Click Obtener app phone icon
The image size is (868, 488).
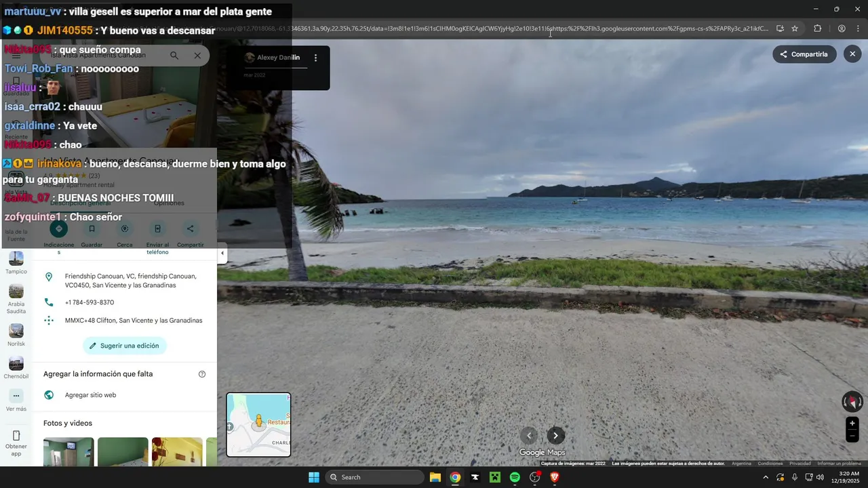tap(16, 436)
